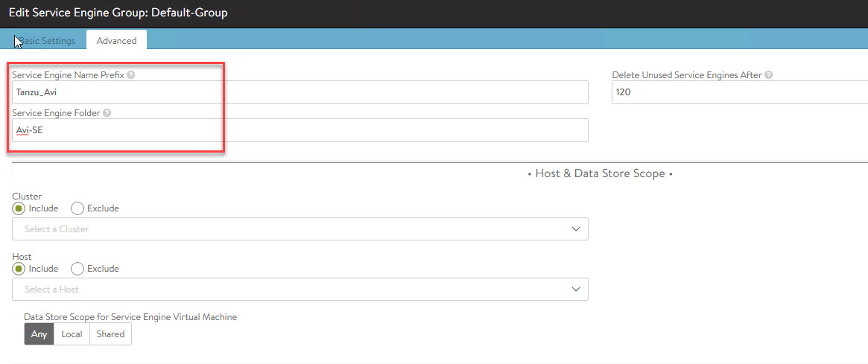Click the chevron arrow in the Host dropdown
This screenshot has width=868, height=364.
(576, 289)
